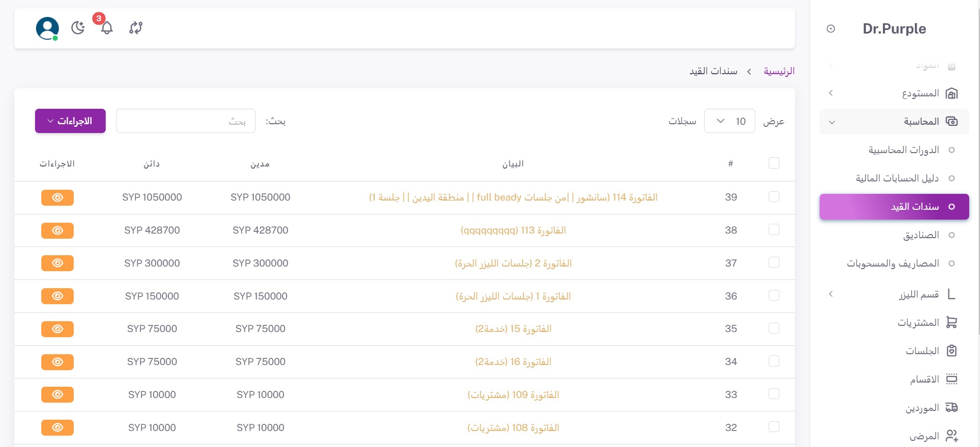Collapse the المحاسبة section chevron

tap(832, 122)
